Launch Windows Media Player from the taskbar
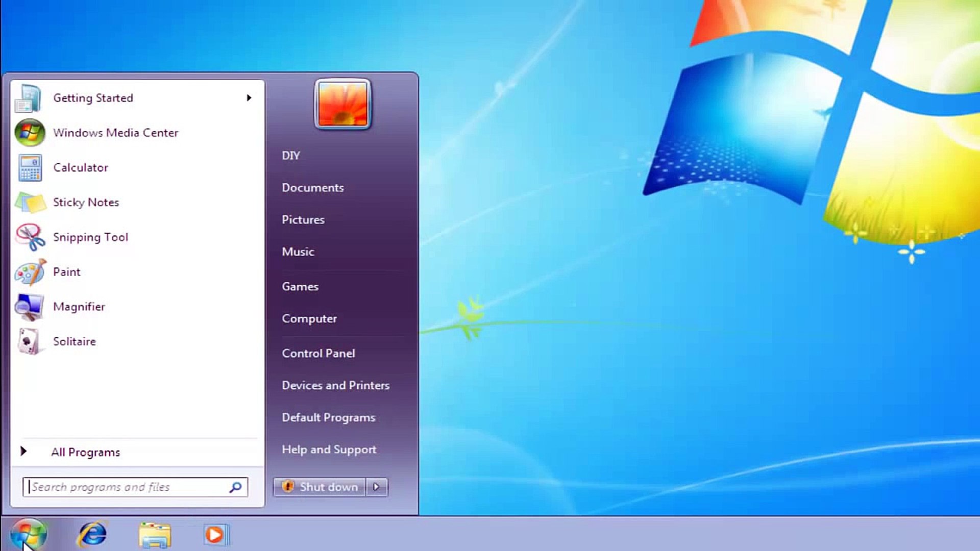This screenshot has height=551, width=980. [x=216, y=535]
